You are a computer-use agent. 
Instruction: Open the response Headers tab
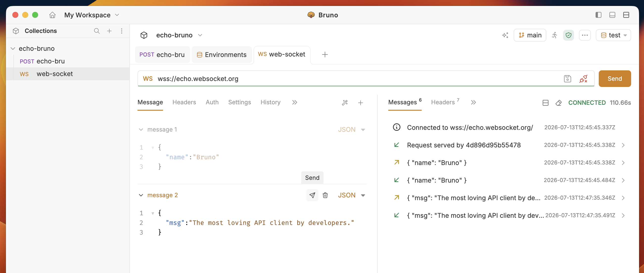point(445,102)
